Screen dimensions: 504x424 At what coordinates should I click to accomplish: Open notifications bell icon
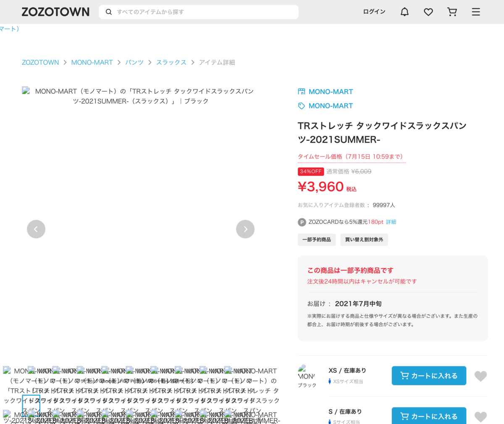pyautogui.click(x=404, y=12)
